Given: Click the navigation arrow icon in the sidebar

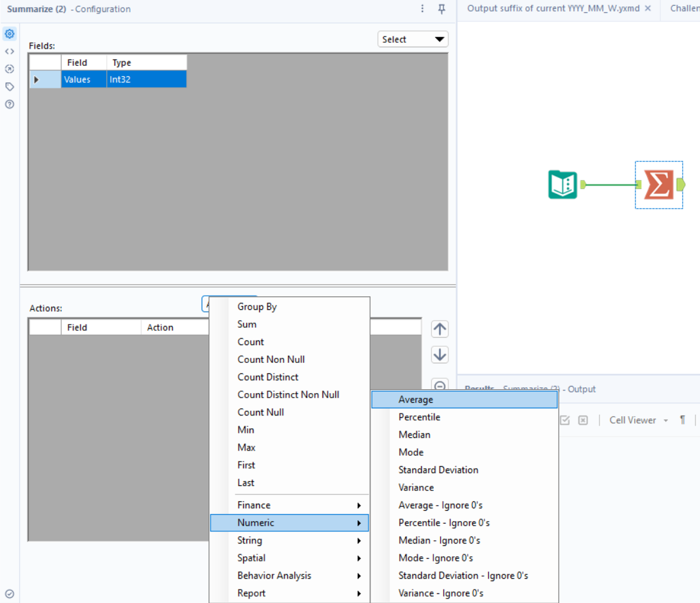Looking at the screenshot, I should point(8,69).
